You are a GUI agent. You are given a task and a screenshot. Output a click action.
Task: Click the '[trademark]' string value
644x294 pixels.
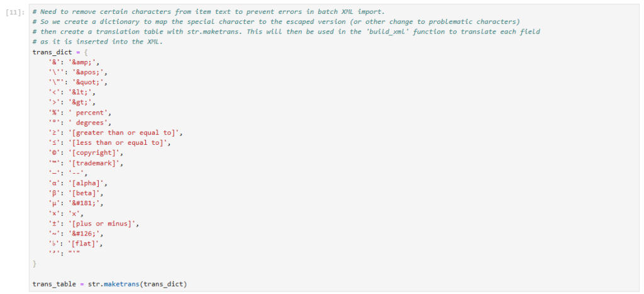(x=93, y=163)
